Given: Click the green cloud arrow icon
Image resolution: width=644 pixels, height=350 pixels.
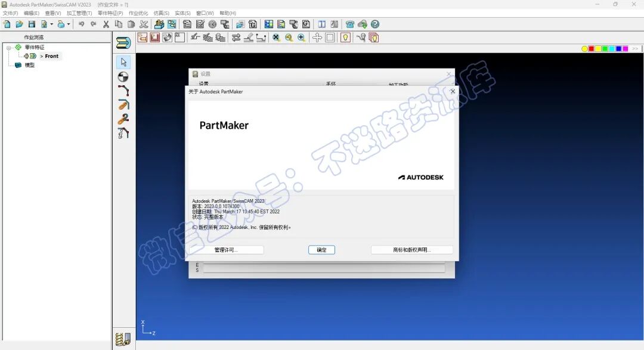Looking at the screenshot, I should pos(363,24).
